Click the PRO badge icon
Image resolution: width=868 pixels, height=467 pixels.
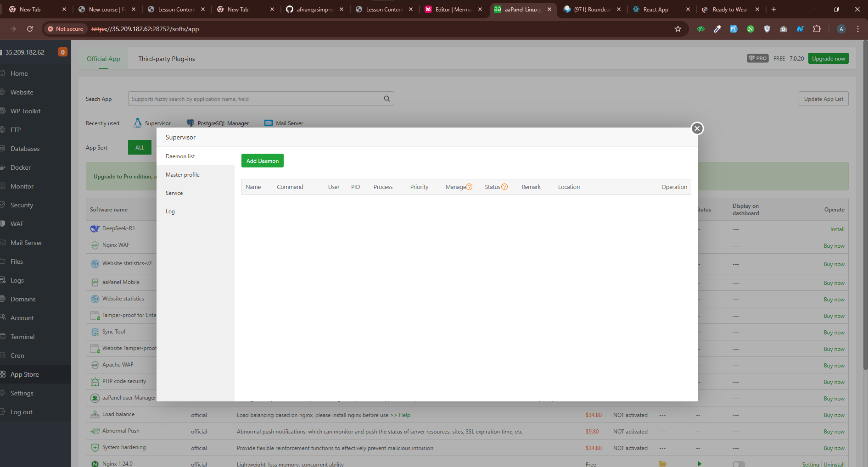757,58
